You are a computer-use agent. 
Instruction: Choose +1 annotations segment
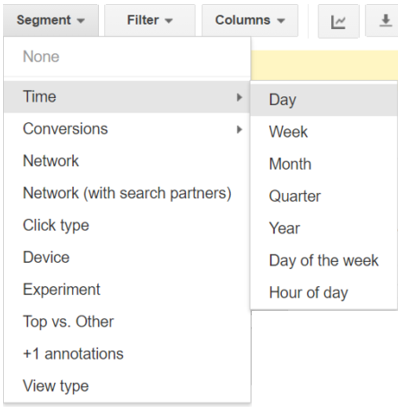pyautogui.click(x=127, y=354)
